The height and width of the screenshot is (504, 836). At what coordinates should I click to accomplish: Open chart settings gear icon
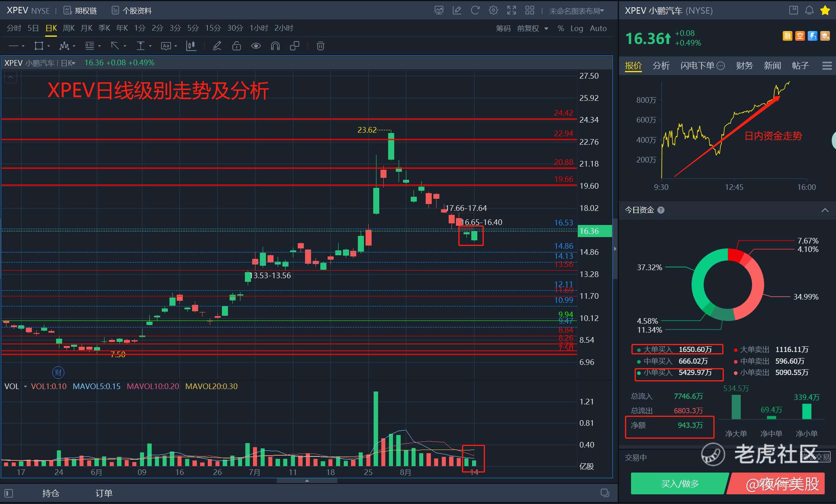tap(493, 10)
